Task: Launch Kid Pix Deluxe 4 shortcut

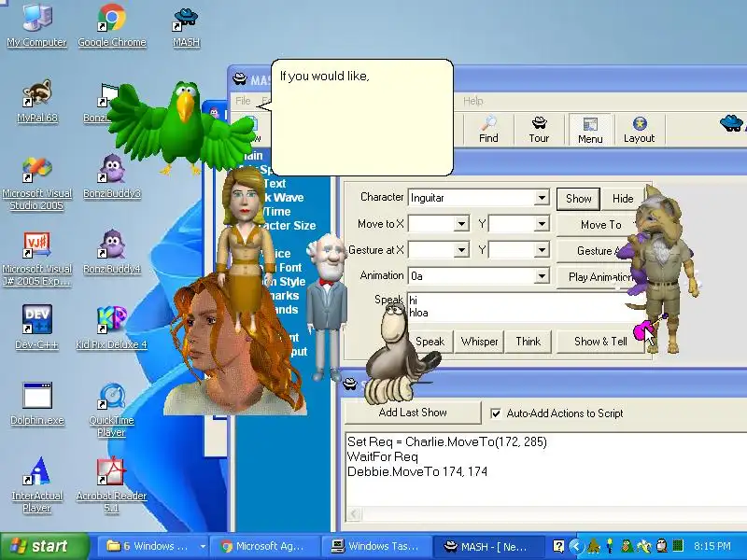Action: pyautogui.click(x=111, y=328)
